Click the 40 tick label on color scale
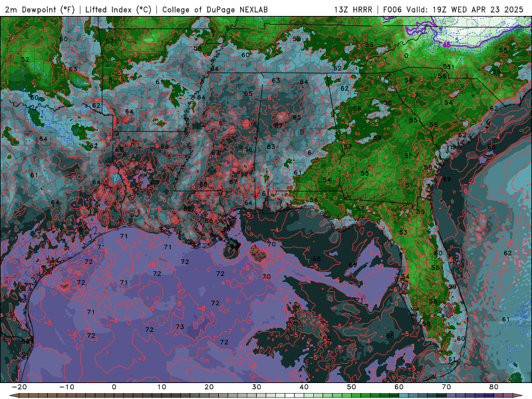Screen dimensions: 532x399 304,387
